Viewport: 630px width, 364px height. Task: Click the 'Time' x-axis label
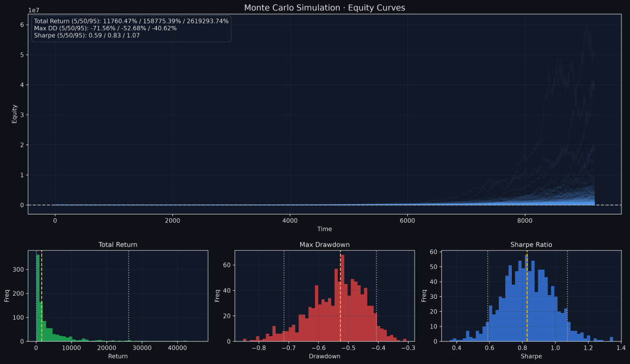(x=325, y=229)
